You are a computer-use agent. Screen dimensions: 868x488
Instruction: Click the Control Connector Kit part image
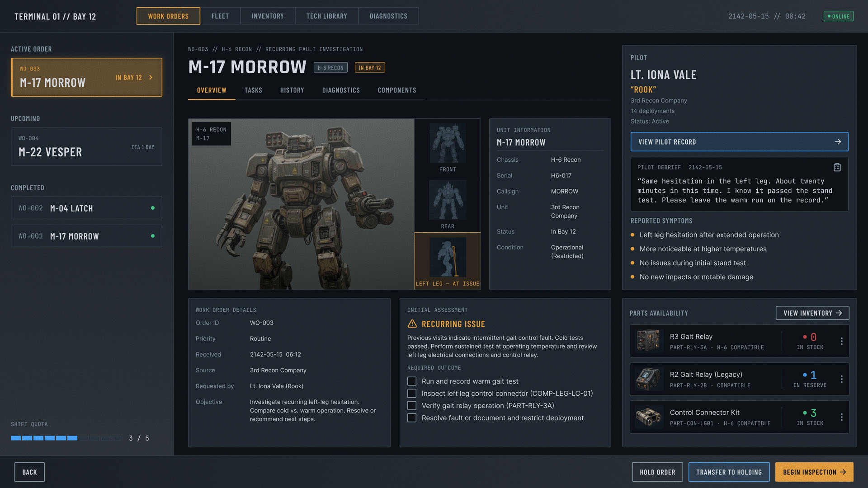coord(648,417)
